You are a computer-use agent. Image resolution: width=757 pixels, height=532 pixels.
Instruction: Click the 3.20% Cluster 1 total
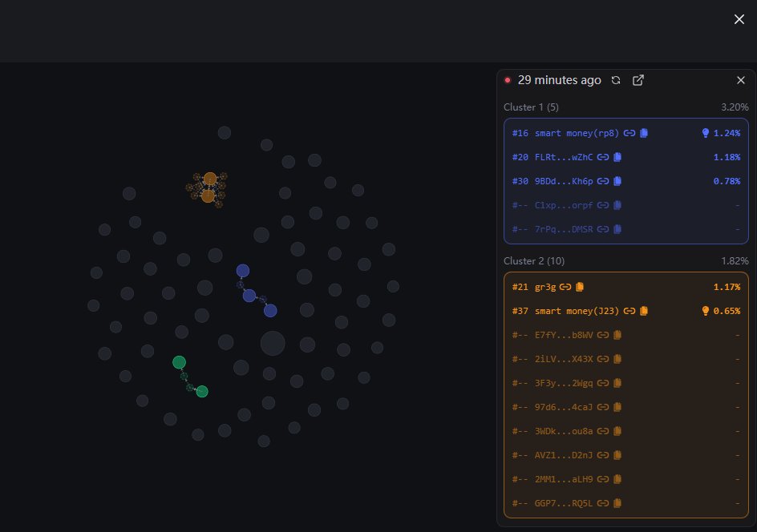[735, 107]
